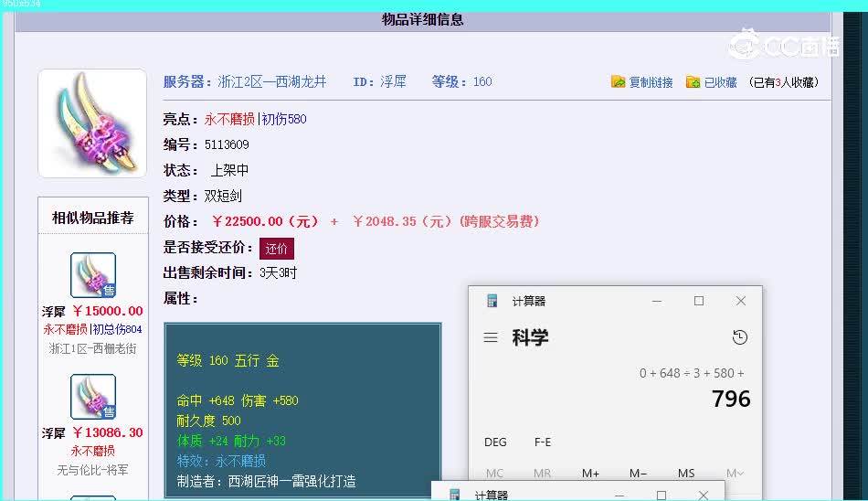
Task: Click the 已收藏 favorite folder icon
Action: click(693, 82)
